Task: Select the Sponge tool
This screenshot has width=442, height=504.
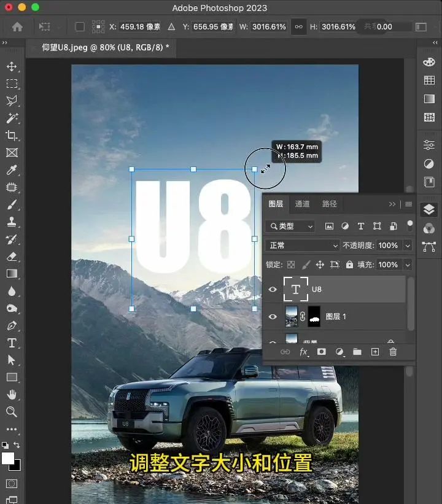Action: [x=12, y=308]
